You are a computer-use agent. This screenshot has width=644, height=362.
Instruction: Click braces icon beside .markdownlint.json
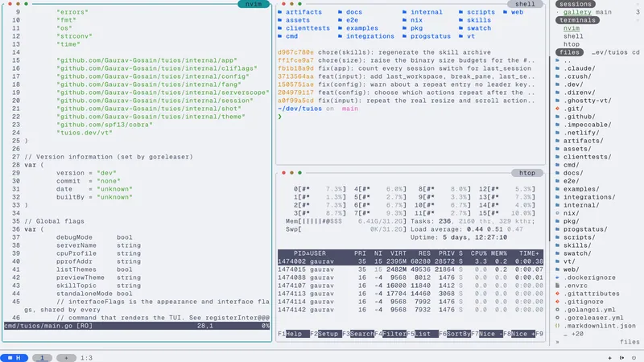coord(557,326)
